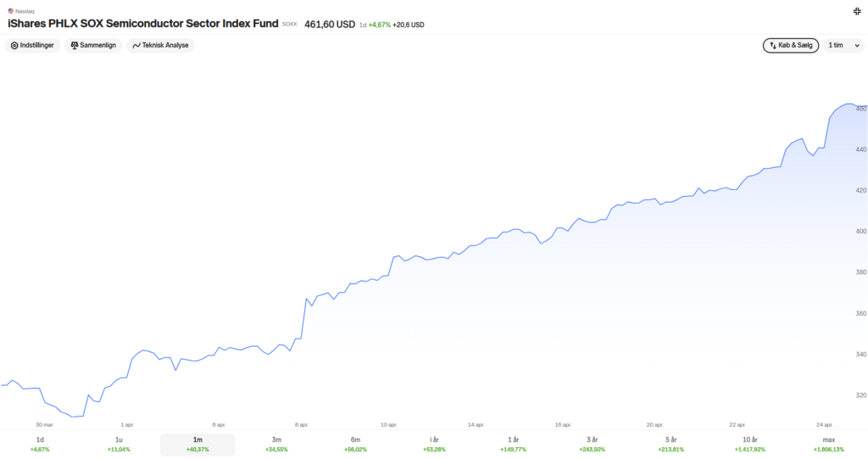Image resolution: width=868 pixels, height=459 pixels.
Task: Click the 30 mar. axis date
Action: coord(44,425)
